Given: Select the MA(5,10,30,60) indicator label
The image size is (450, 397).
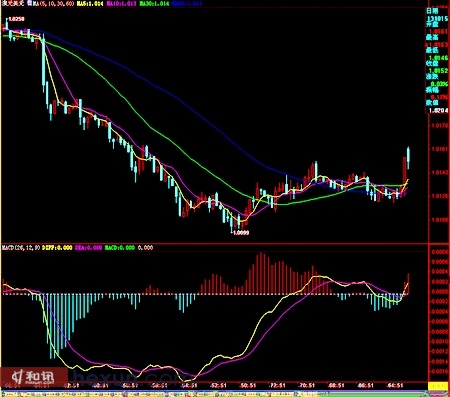Looking at the screenshot, I should (x=53, y=4).
